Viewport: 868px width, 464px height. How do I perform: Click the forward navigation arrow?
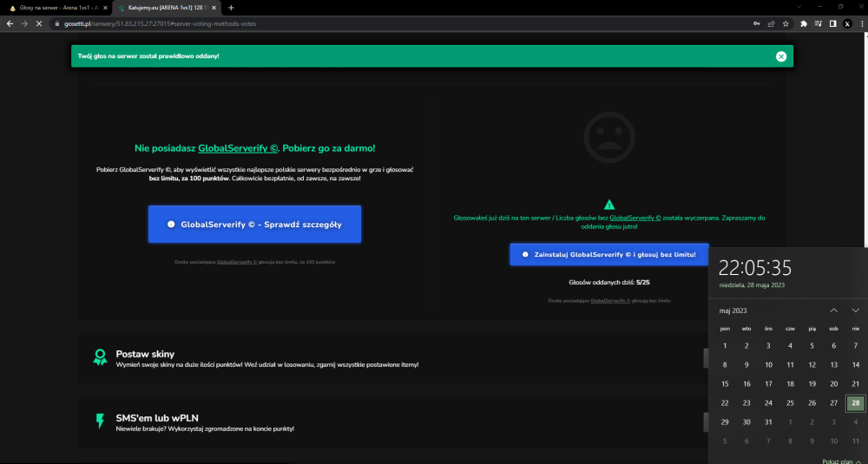[x=24, y=23]
